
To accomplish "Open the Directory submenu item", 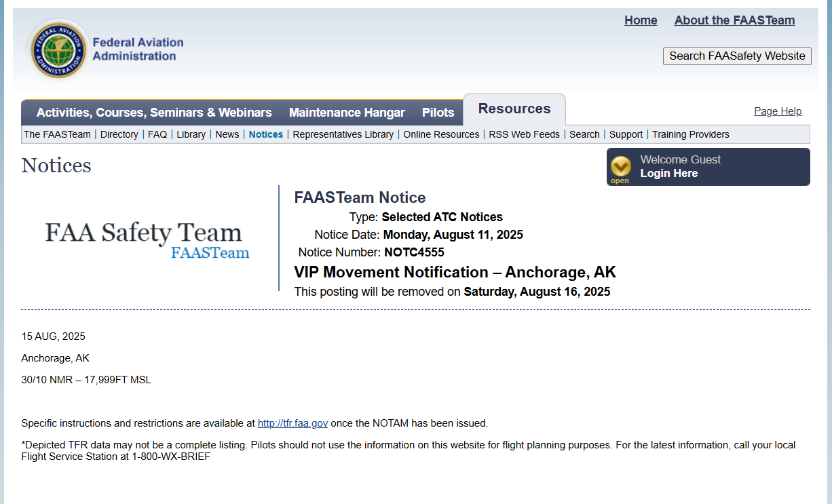I will pos(119,134).
